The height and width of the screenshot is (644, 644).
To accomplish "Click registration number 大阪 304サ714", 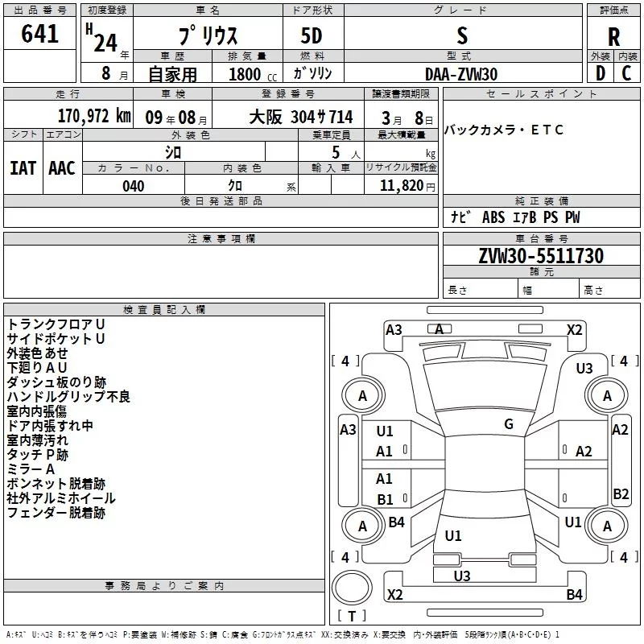I will (x=300, y=117).
